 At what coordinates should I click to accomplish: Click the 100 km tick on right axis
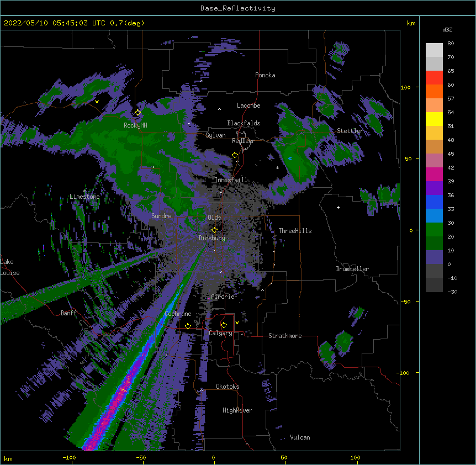(x=405, y=87)
